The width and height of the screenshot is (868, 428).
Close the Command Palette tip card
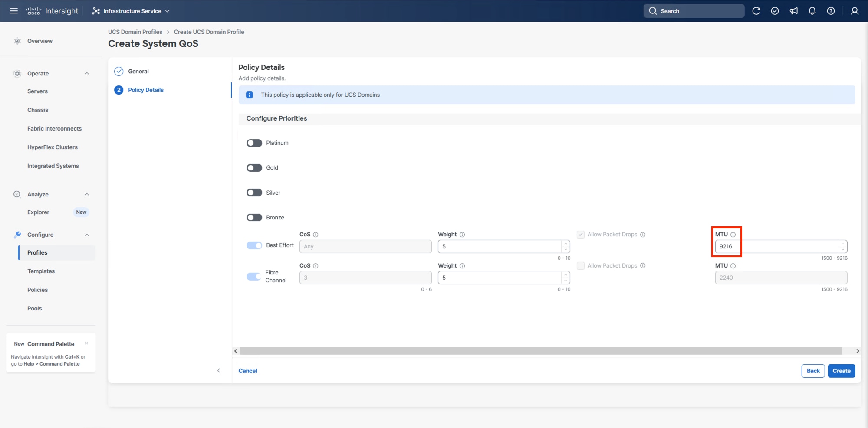click(87, 343)
